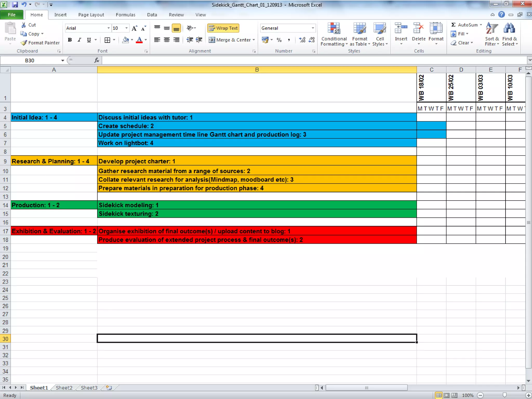The width and height of the screenshot is (532, 399).
Task: Toggle Wrap Text
Action: [223, 28]
